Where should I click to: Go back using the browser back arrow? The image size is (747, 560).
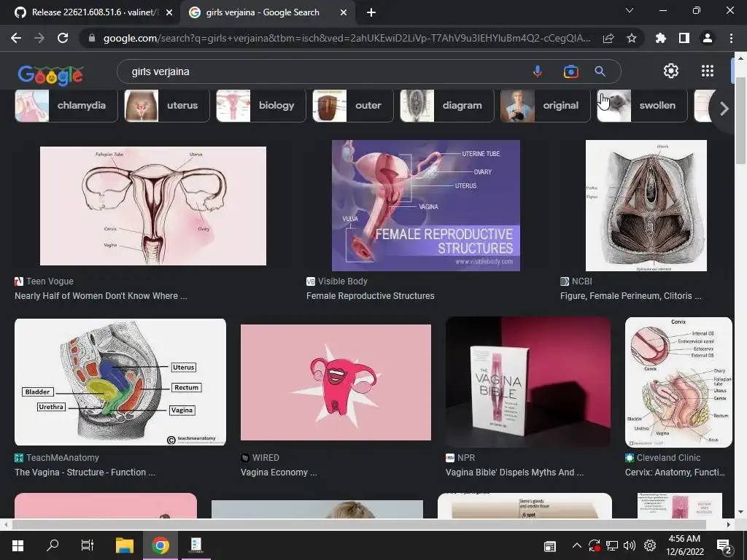[16, 38]
